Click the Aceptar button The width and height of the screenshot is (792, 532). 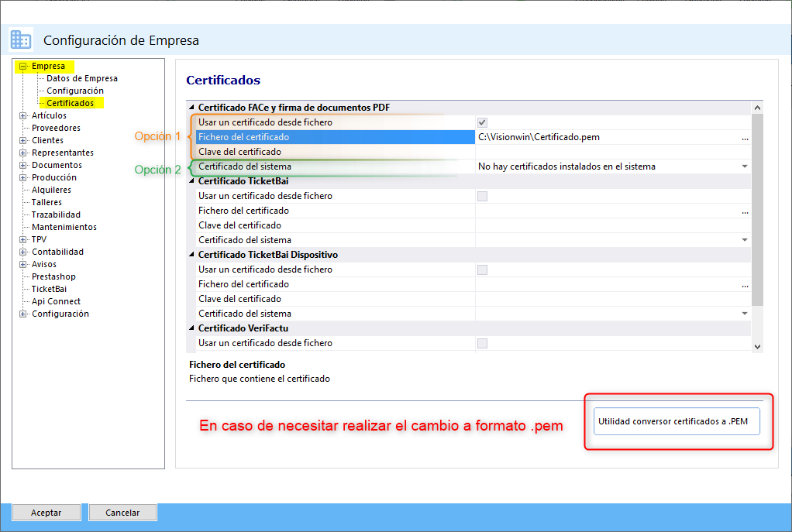[46, 513]
